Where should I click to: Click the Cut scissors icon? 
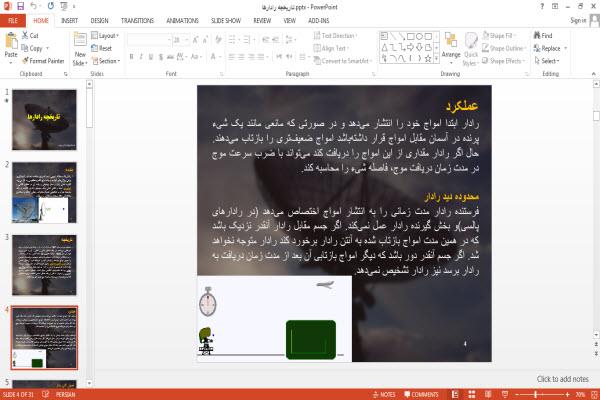[25, 35]
